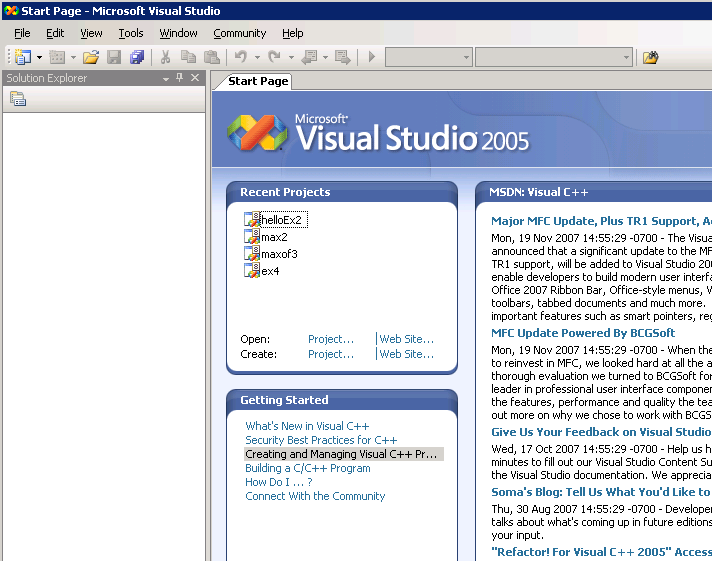Click the Visual Studio 2005 logo
Image resolution: width=712 pixels, height=561 pixels.
pos(378,133)
